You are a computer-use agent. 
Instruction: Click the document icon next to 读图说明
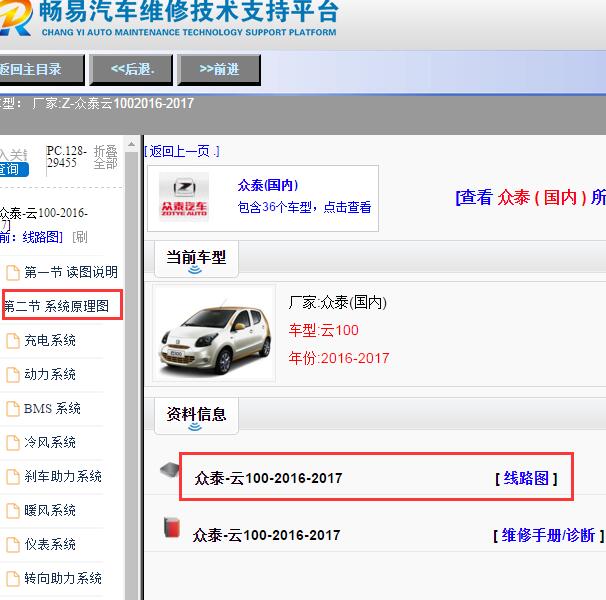coord(13,273)
